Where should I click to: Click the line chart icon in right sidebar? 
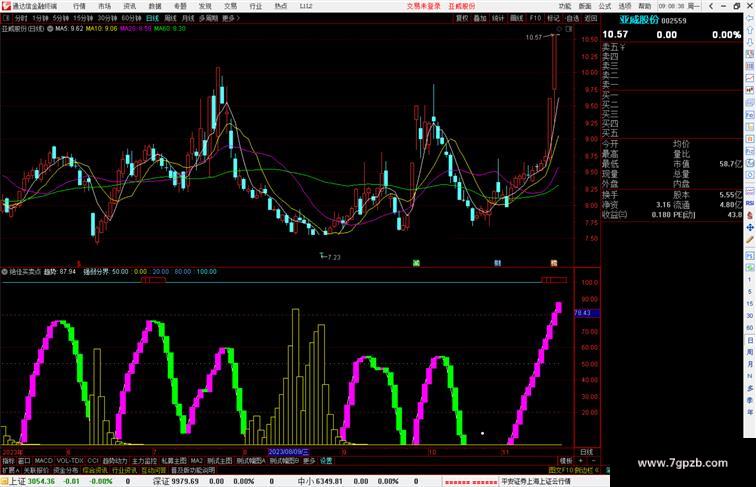coord(750,78)
